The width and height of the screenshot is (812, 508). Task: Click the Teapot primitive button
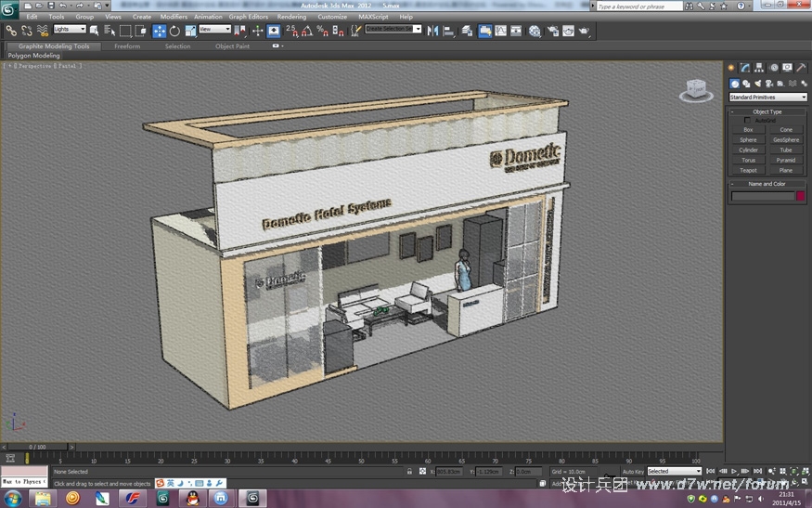pos(748,170)
